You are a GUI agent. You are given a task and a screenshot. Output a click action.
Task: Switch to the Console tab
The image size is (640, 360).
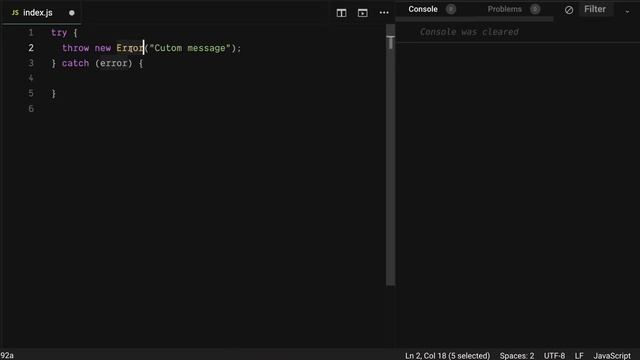(423, 9)
